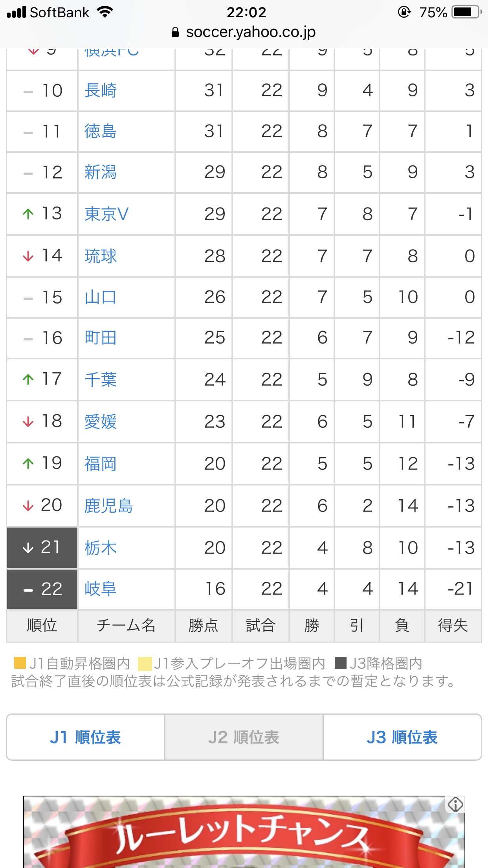Tap the battery icon in status bar
This screenshot has width=488, height=868.
point(467,12)
